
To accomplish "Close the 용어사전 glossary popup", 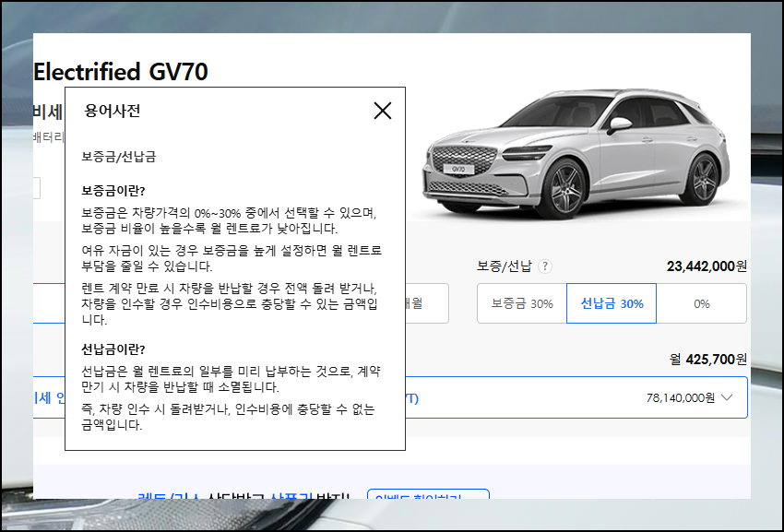I will pos(383,111).
